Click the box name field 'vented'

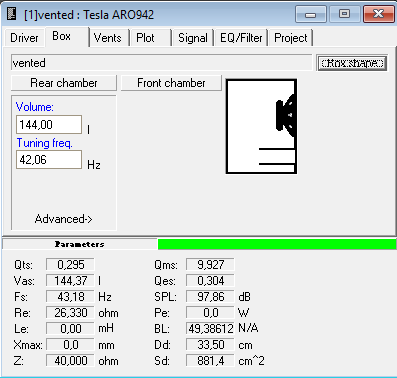pos(161,63)
